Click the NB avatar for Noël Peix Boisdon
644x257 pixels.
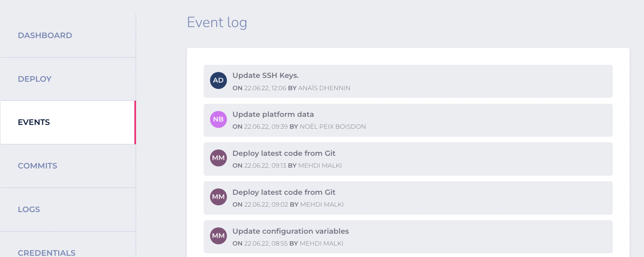[x=218, y=119]
